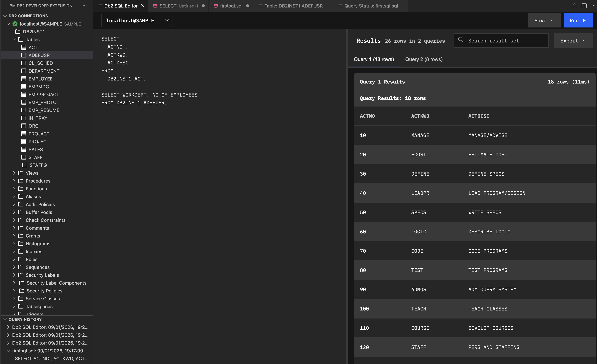Click the ellipsis next to IBM DB2 DEVELOPER EXTENSION
Screen dimensions: 597x364
[x=84, y=6]
